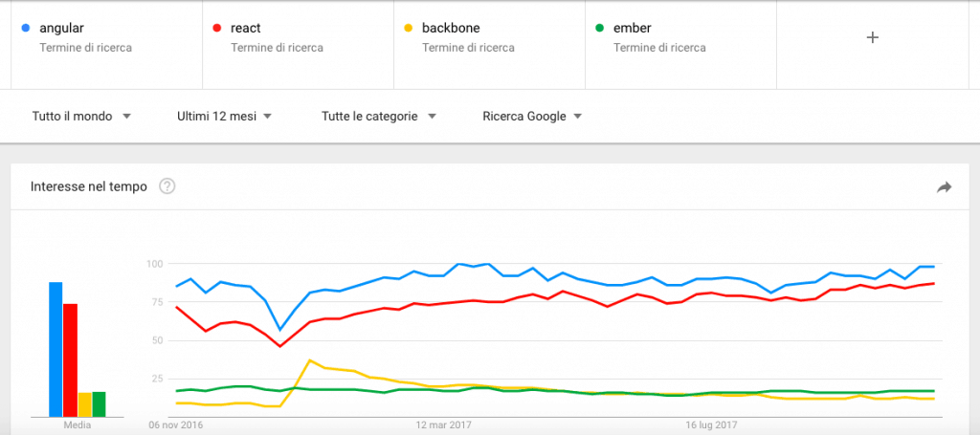Edit the backbone search term
Image resolution: width=980 pixels, height=435 pixels.
(x=450, y=29)
